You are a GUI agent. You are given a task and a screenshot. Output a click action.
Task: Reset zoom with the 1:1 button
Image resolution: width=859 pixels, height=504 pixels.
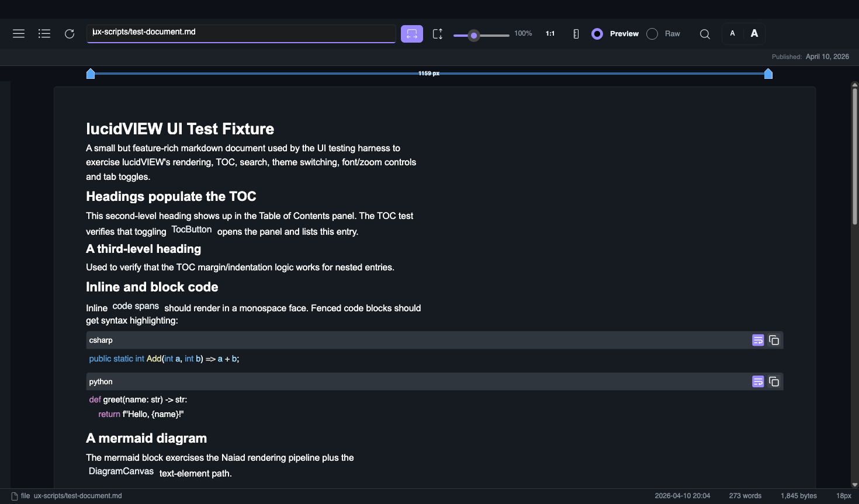(550, 34)
